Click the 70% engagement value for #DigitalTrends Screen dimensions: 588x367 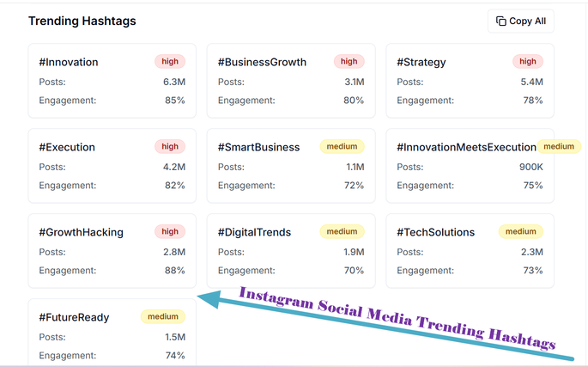(354, 271)
